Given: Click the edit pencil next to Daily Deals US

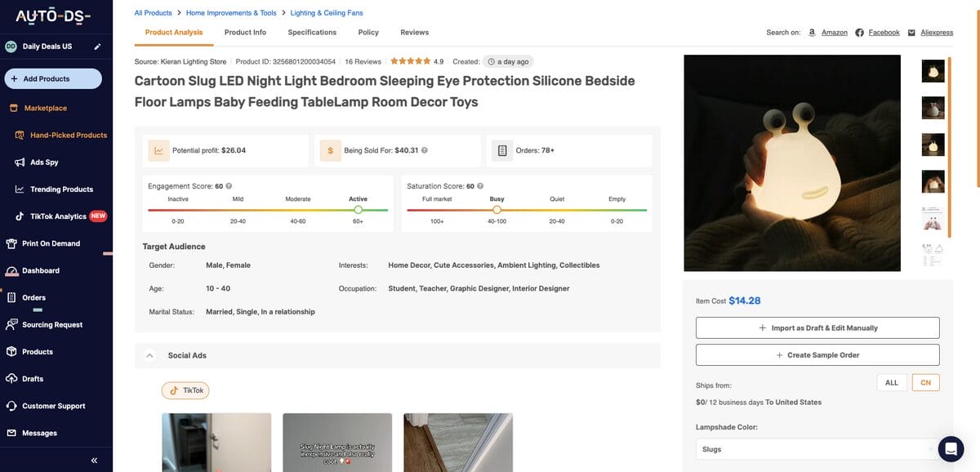Looking at the screenshot, I should 97,47.
